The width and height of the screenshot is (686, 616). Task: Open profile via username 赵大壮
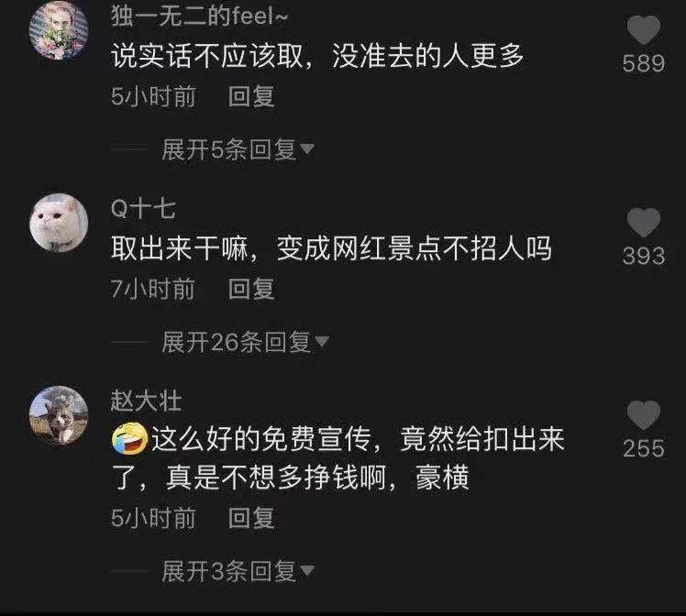coord(146,401)
